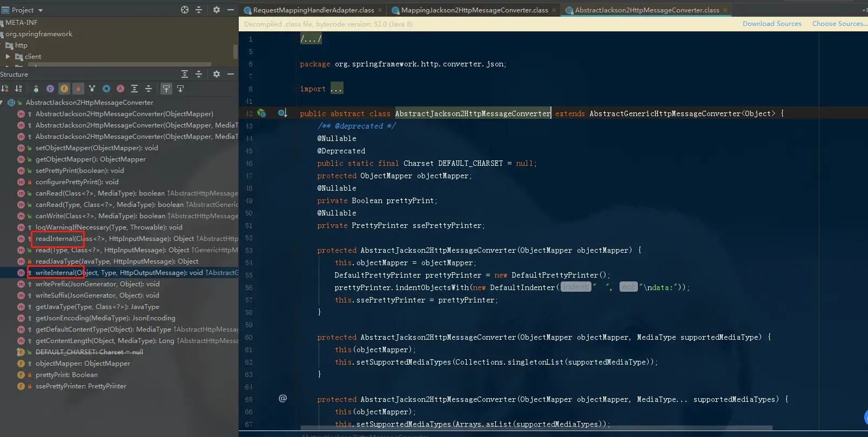This screenshot has width=868, height=437.
Task: Toggle Show non-public members lock icon
Action: click(x=78, y=89)
